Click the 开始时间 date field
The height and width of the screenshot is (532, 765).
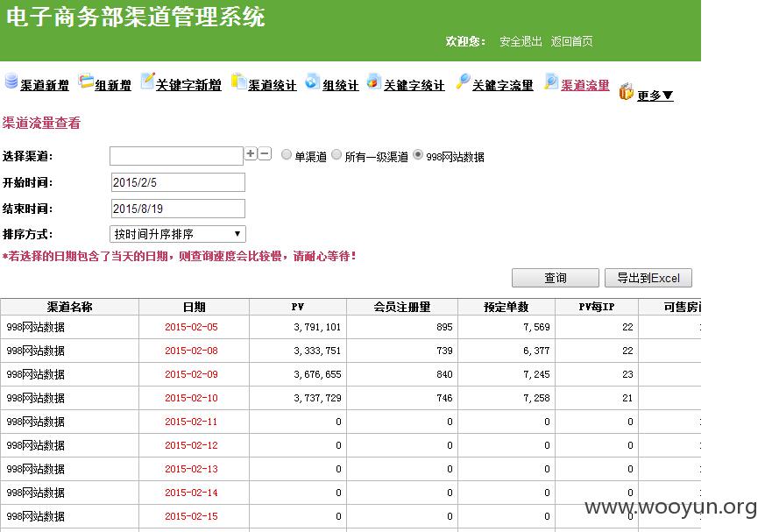(x=178, y=182)
